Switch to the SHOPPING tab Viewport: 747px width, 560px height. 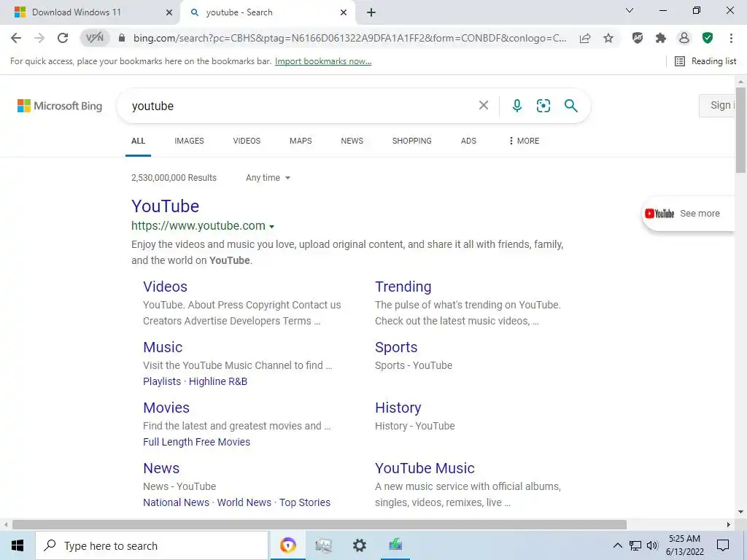(x=412, y=141)
